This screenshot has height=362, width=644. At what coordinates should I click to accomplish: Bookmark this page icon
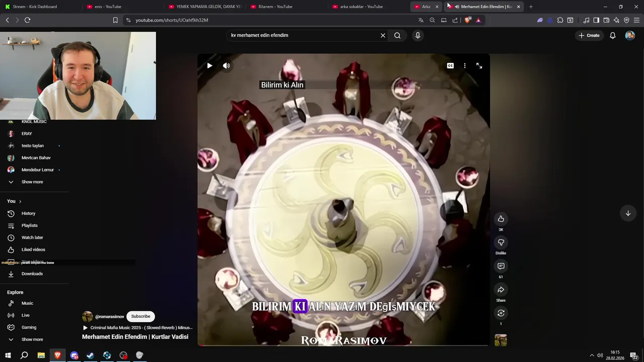tap(115, 20)
